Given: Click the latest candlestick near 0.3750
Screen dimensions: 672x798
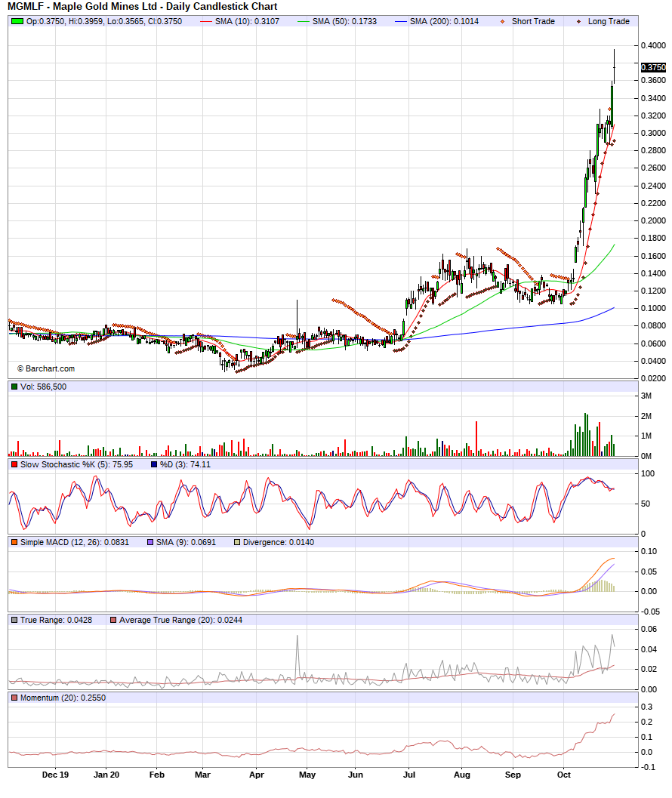Looking at the screenshot, I should point(615,66).
